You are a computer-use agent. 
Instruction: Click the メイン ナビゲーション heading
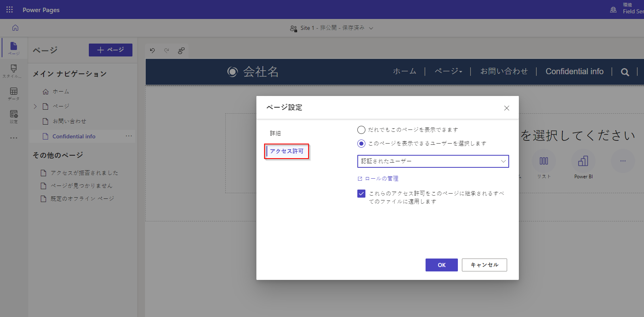tap(70, 74)
